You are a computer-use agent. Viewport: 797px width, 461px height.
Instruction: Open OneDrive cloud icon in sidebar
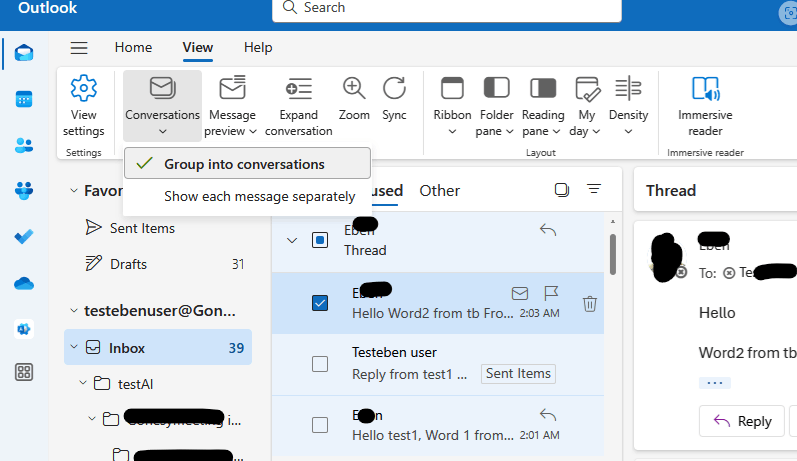24,283
